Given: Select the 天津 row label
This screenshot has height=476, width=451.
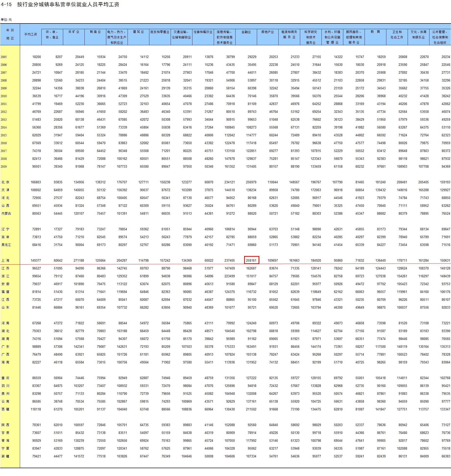Looking at the screenshot, I should click(x=5, y=190).
